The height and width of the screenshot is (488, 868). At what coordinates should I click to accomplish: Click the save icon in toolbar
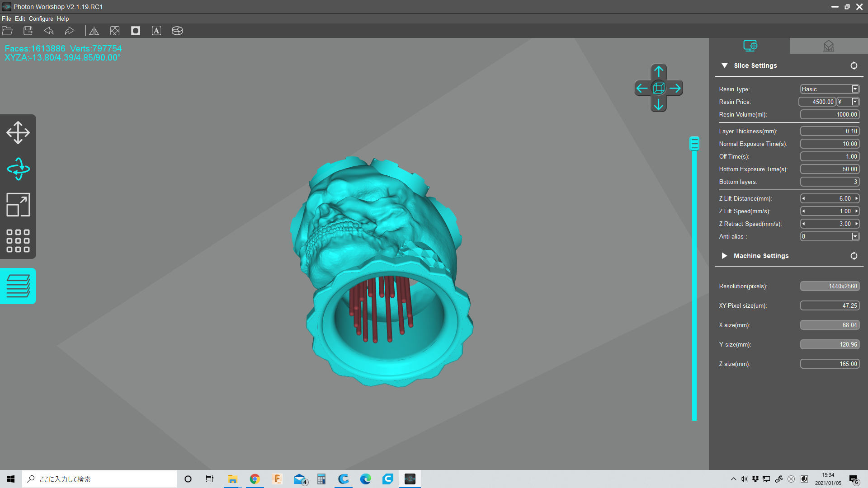pyautogui.click(x=28, y=31)
